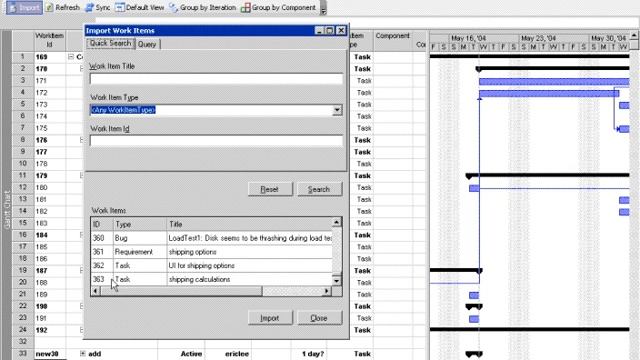This screenshot has height=360, width=640.
Task: Open the toolbar overflow options arrow
Action: pos(323,8)
